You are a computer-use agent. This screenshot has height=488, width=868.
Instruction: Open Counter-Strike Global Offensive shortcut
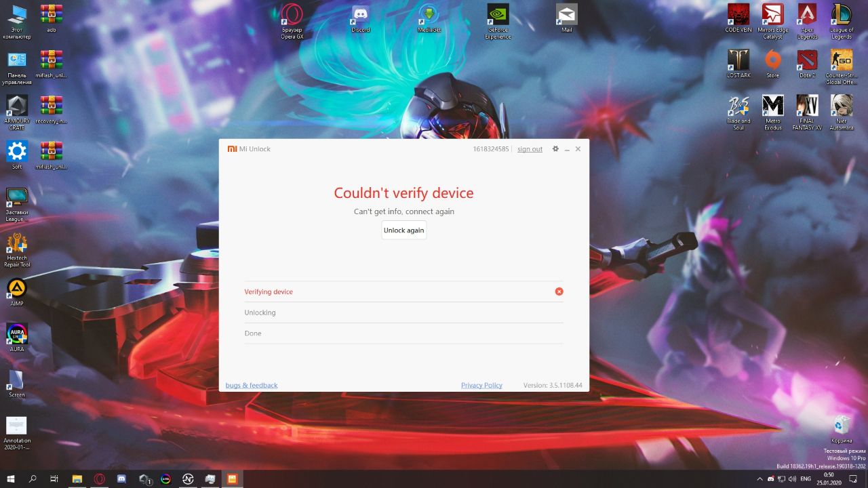pyautogui.click(x=842, y=67)
